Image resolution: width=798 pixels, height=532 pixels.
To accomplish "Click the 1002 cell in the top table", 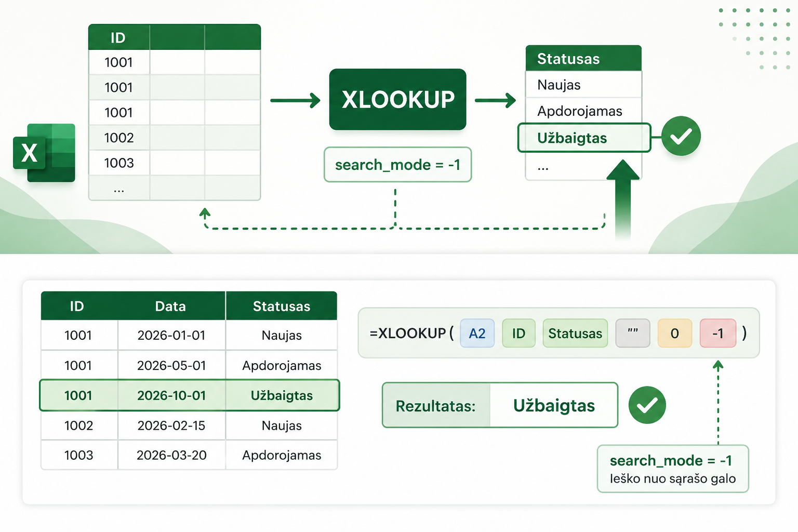I will pos(119,138).
